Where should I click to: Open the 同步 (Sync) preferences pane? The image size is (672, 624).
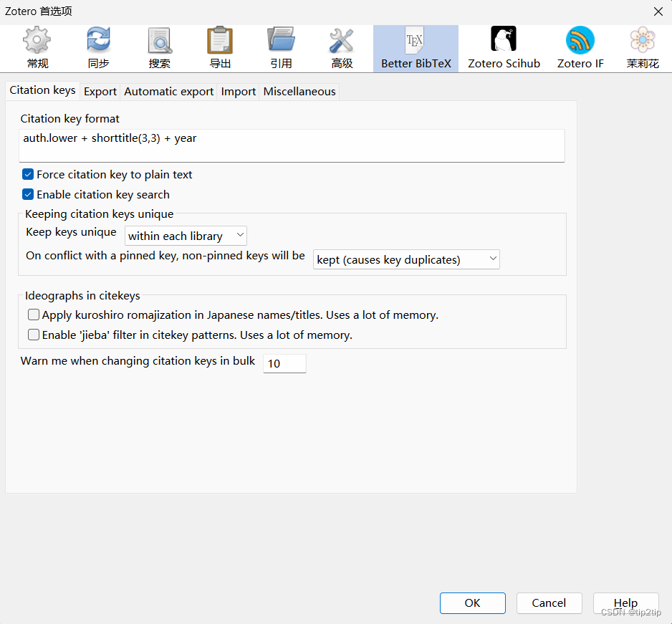[98, 49]
